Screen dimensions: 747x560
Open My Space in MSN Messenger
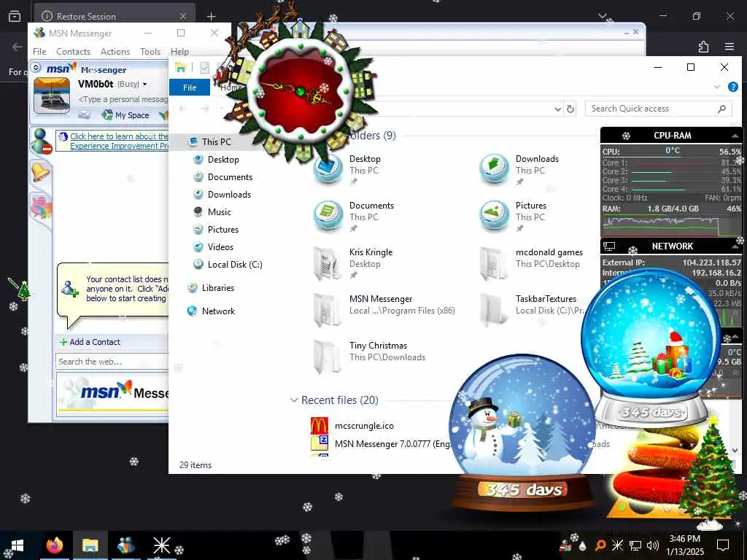point(126,114)
